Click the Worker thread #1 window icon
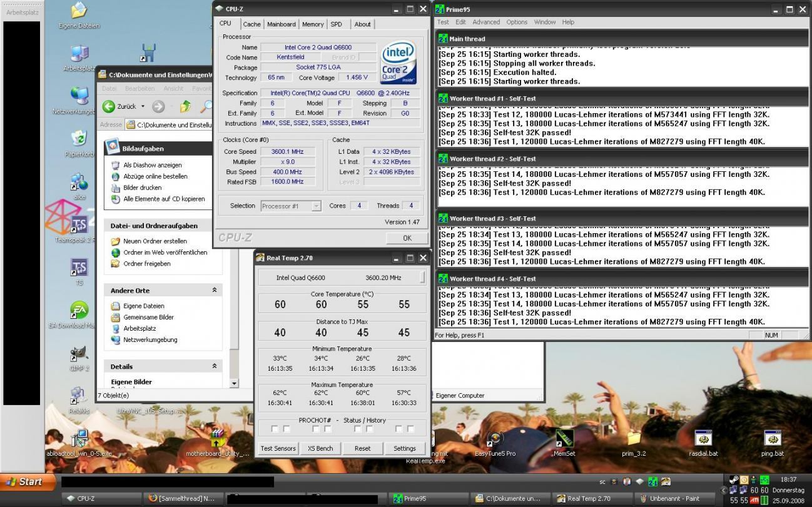 [x=443, y=98]
